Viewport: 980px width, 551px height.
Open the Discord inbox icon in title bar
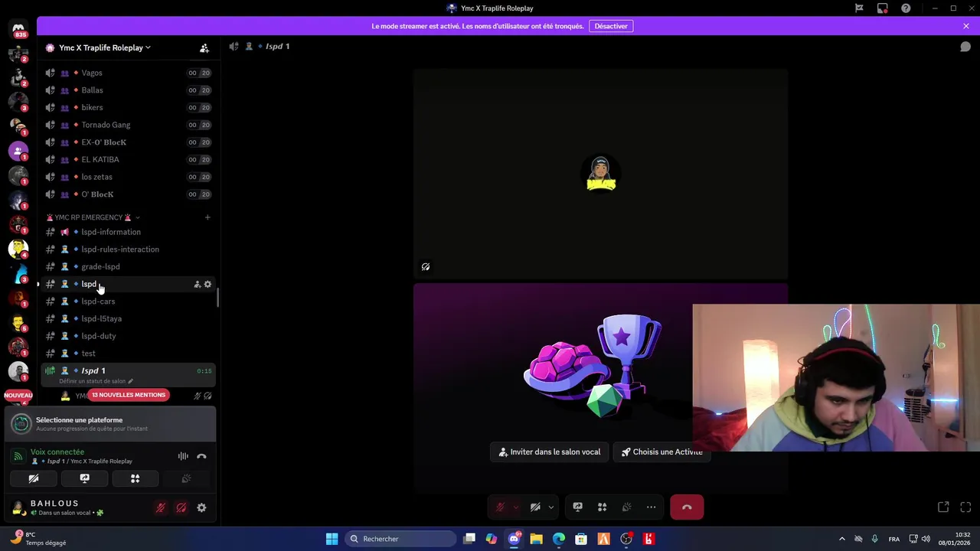(x=883, y=8)
